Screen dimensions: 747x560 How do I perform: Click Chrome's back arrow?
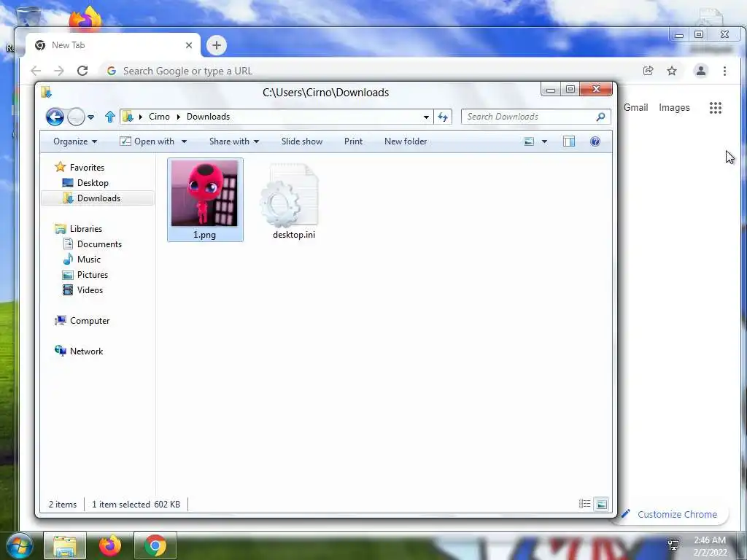pos(36,71)
